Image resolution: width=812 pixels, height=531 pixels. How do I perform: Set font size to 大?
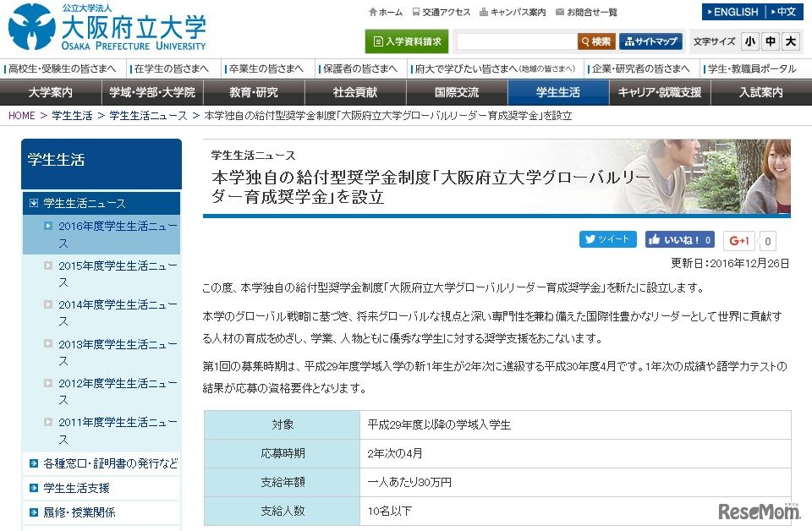click(x=791, y=41)
